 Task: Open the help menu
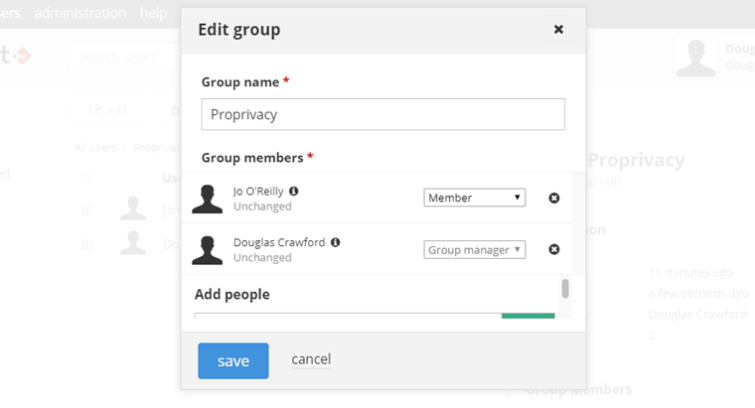pos(154,13)
